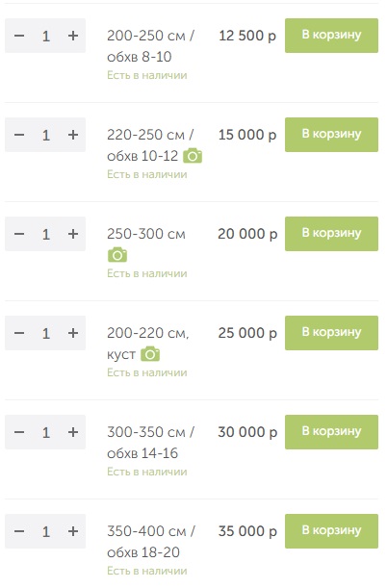Add 350-400 см item to cart
Viewport: 387px width, 588px height.
[x=331, y=531]
